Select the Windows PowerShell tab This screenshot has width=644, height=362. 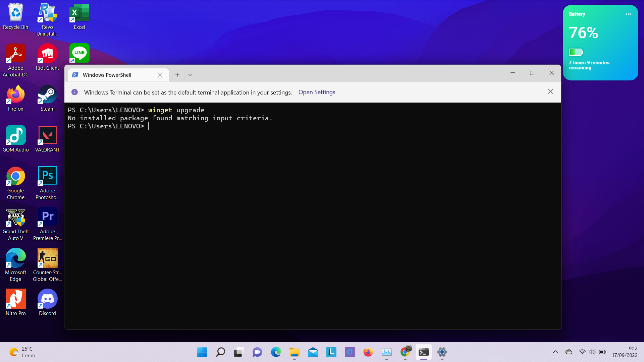tap(111, 75)
